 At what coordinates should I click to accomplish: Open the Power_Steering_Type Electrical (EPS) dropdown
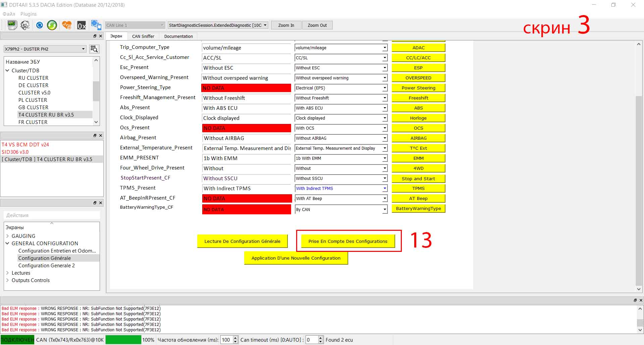point(341,88)
